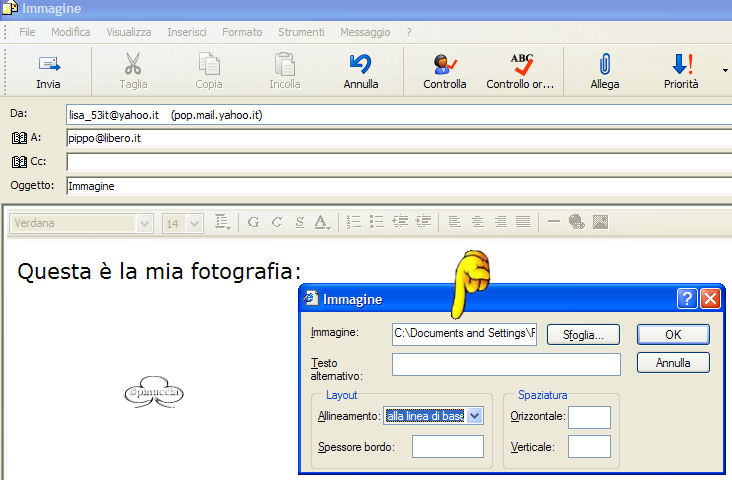The width and height of the screenshot is (732, 480).
Task: Justify the text
Action: pos(523,222)
